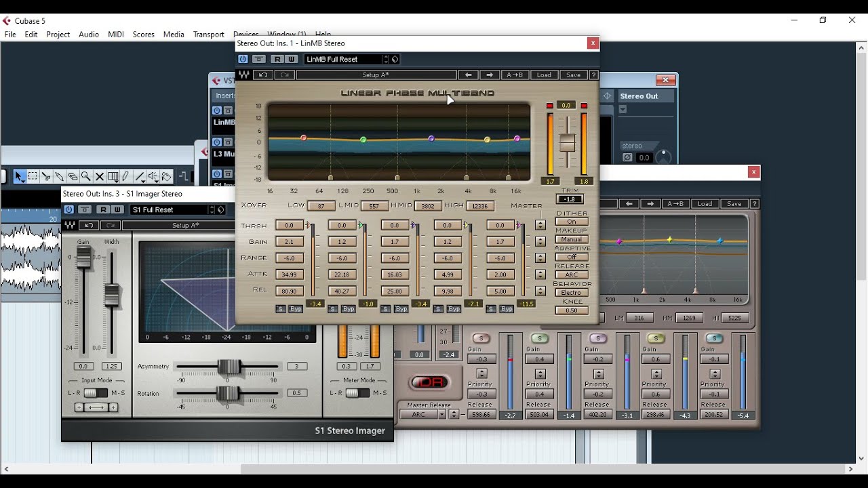This screenshot has height=488, width=868.
Task: Toggle S1 Imager plugin power button
Action: (68, 210)
